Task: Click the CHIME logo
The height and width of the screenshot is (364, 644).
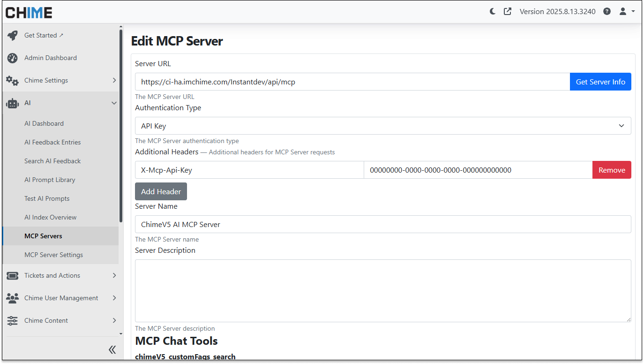Action: point(29,12)
